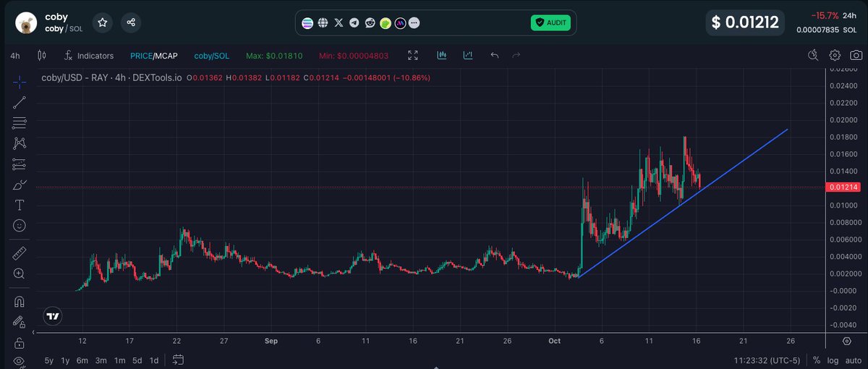This screenshot has width=868, height=369.
Task: Open the Telegram link icon
Action: (354, 23)
